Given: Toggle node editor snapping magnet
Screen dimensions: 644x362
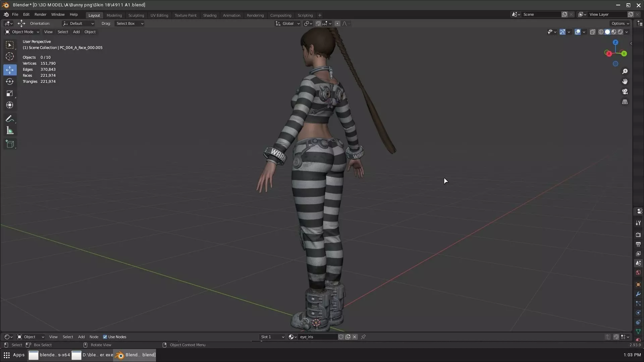Looking at the screenshot, I should click(x=616, y=337).
